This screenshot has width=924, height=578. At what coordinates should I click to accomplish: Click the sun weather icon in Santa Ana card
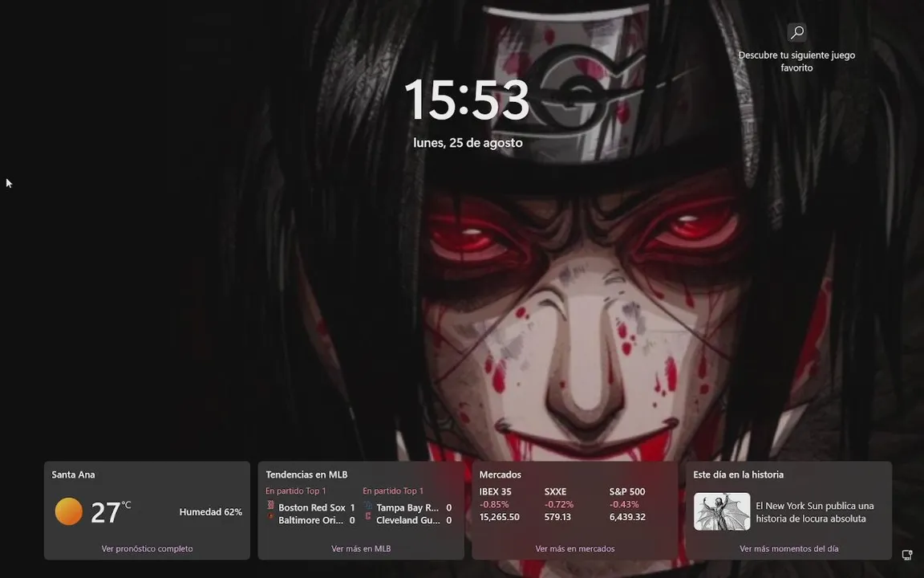point(69,511)
